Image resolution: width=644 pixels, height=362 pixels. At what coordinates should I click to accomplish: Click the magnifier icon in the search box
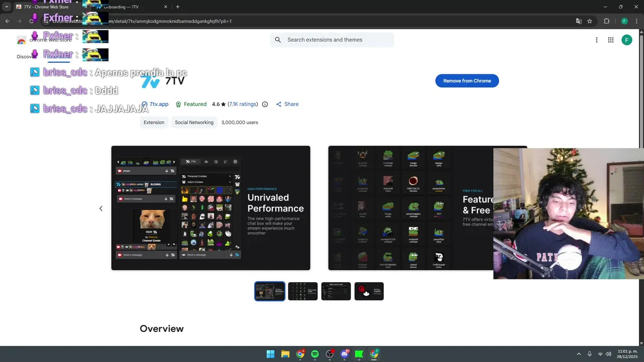[x=278, y=40]
